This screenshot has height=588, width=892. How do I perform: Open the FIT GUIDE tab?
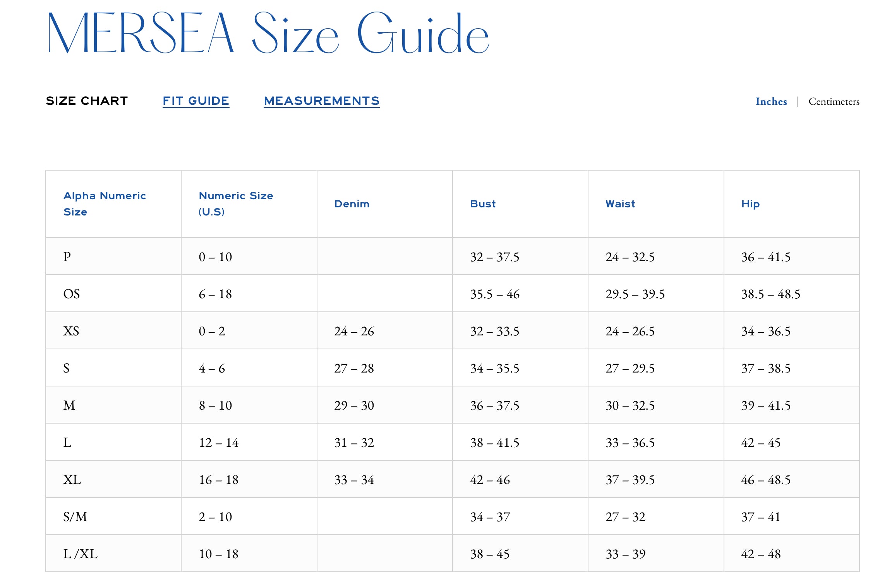pos(196,101)
